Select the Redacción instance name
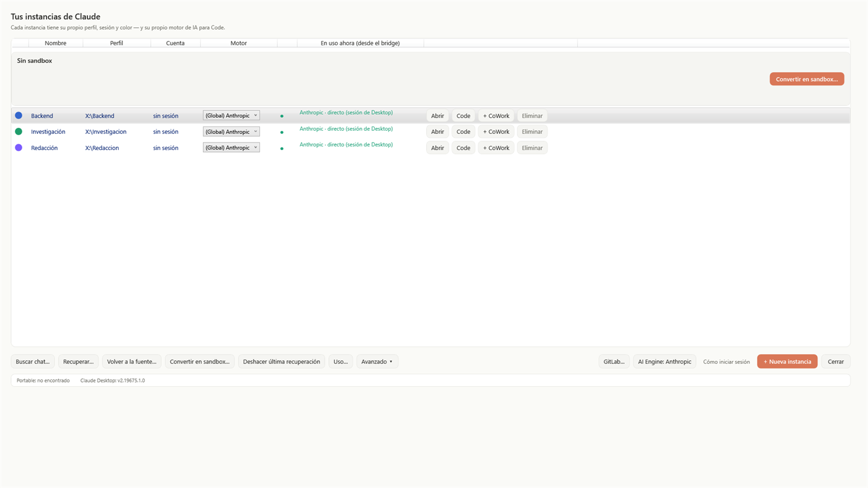 tap(44, 148)
